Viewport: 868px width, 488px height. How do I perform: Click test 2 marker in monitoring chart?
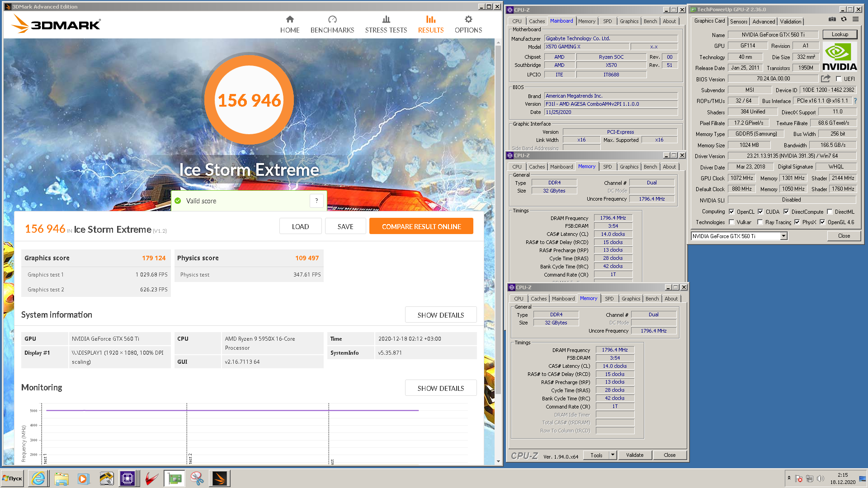tap(190, 459)
